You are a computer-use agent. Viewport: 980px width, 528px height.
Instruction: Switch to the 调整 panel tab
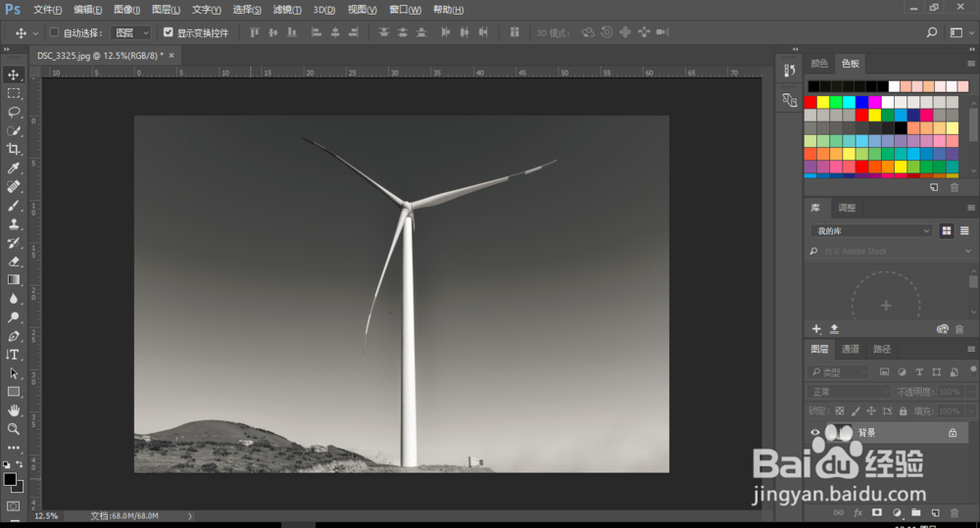pos(847,208)
